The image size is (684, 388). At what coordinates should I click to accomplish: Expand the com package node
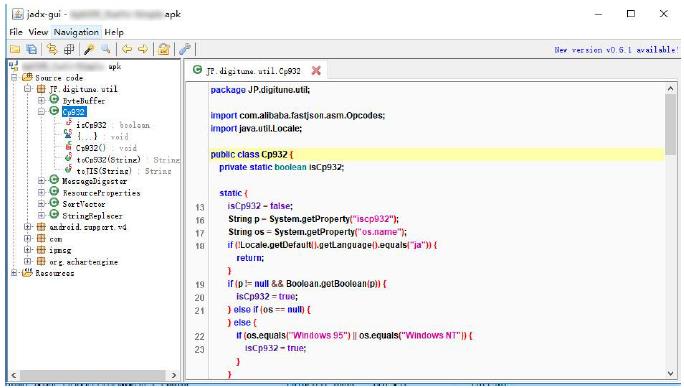coord(28,238)
